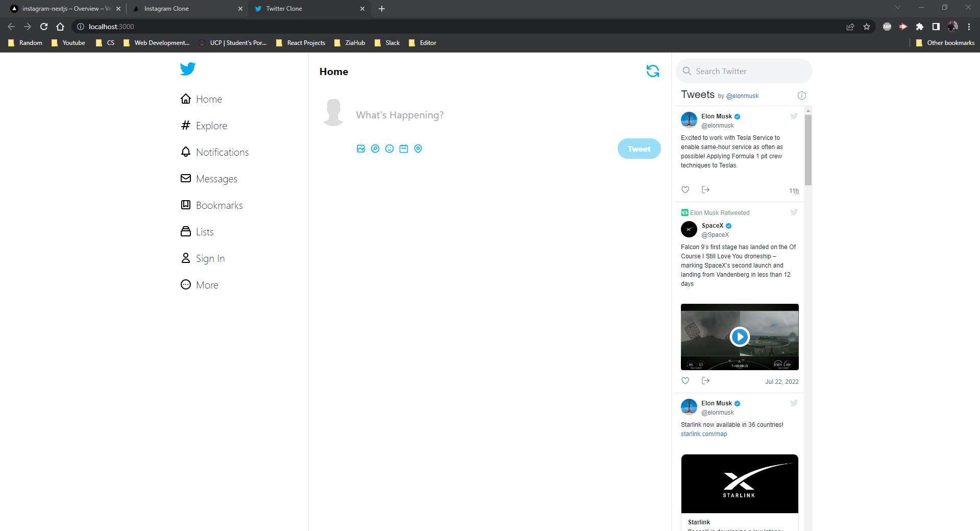980x531 pixels.
Task: Open the React Projects bookmarks folder
Action: pyautogui.click(x=301, y=43)
